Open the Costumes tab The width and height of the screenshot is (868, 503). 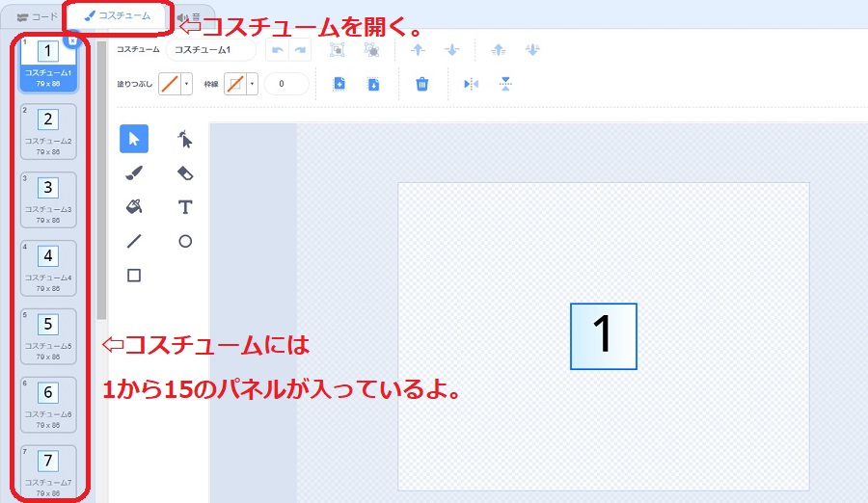(118, 16)
